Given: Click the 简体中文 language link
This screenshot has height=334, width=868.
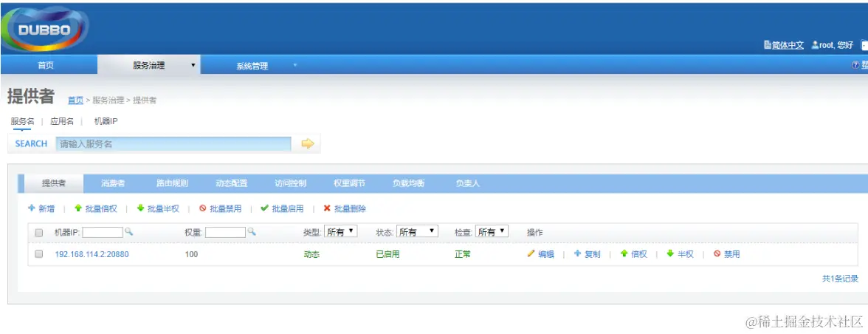Looking at the screenshot, I should pyautogui.click(x=788, y=45).
